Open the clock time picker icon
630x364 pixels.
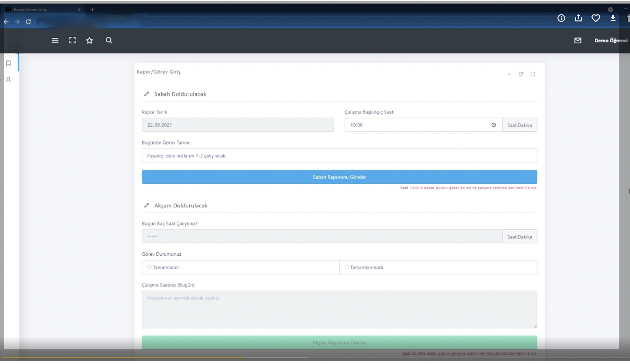[494, 125]
